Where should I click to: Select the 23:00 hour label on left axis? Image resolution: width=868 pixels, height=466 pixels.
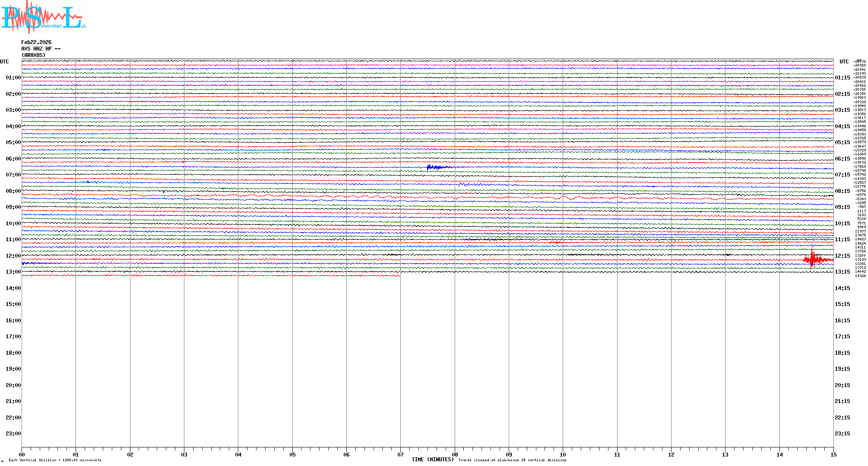coord(13,434)
